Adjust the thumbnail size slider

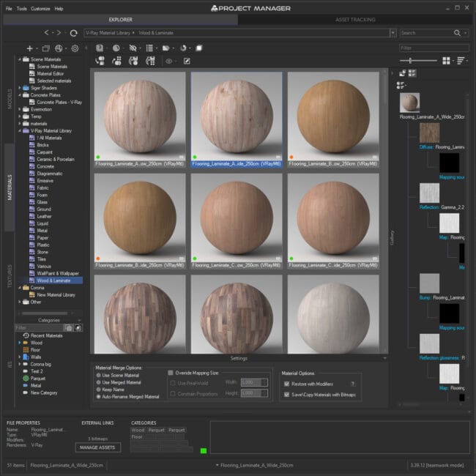coord(410,61)
